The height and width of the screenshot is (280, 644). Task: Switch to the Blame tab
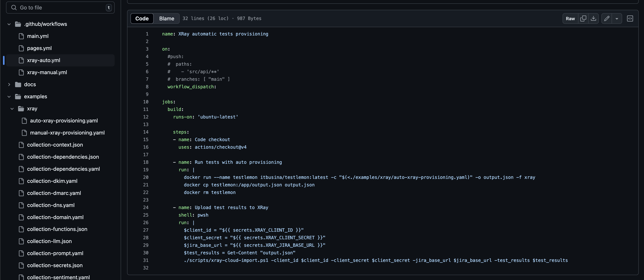point(166,18)
